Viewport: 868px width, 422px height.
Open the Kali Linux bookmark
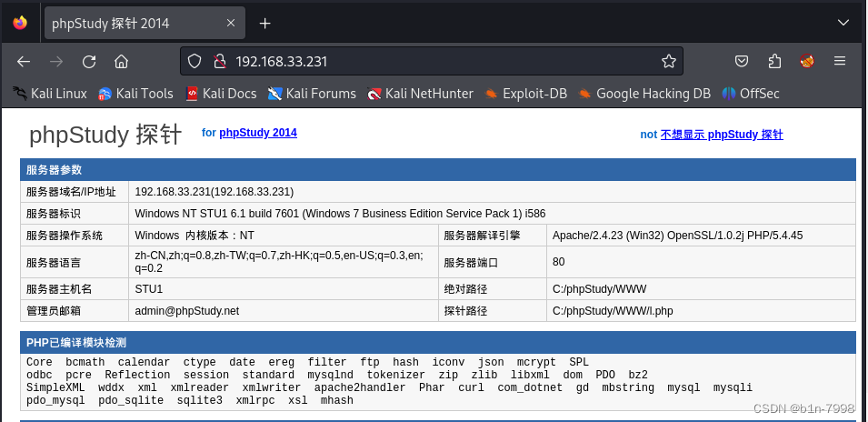click(49, 94)
